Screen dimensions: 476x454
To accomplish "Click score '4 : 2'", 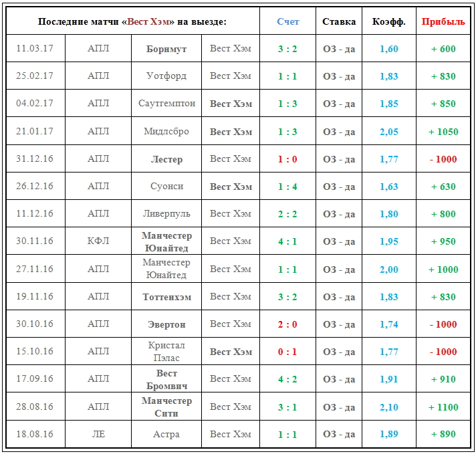I will (287, 379).
